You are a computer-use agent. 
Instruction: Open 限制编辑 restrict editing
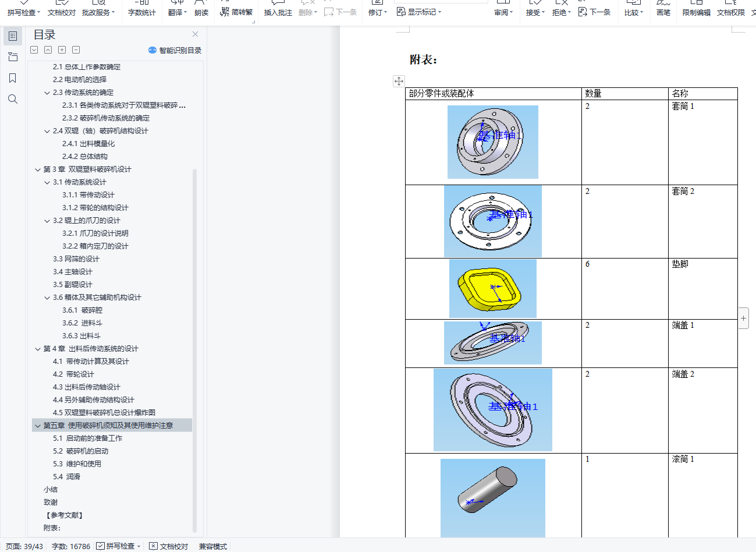tap(697, 12)
